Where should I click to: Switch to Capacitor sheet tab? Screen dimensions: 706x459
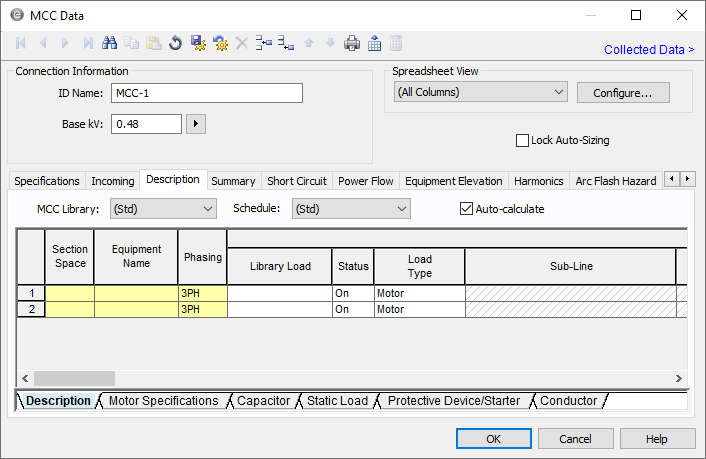263,401
